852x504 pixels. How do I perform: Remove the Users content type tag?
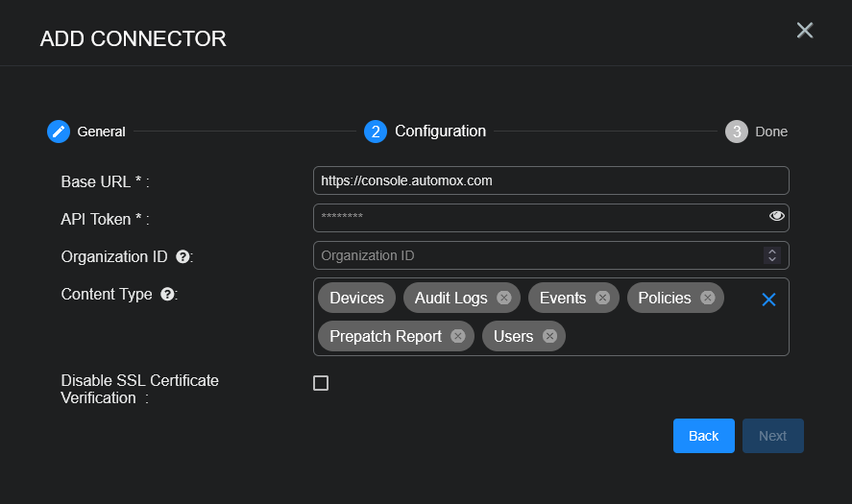(x=549, y=336)
